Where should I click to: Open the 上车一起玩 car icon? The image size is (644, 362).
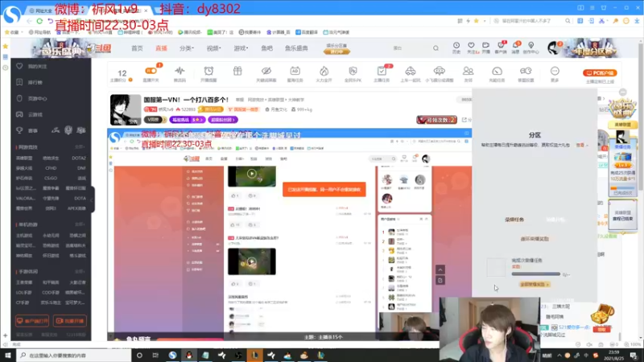411,71
